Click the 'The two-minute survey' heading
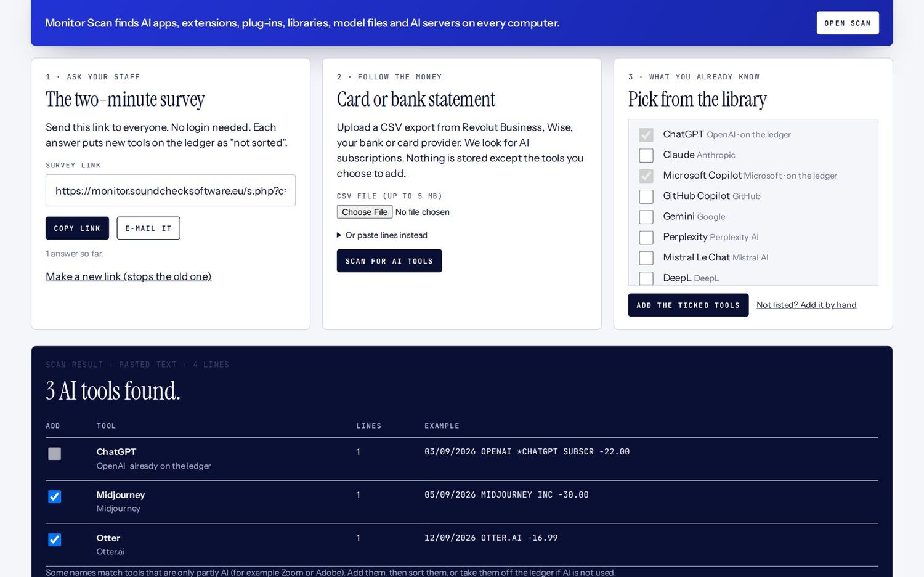This screenshot has width=924, height=577. pos(125,99)
